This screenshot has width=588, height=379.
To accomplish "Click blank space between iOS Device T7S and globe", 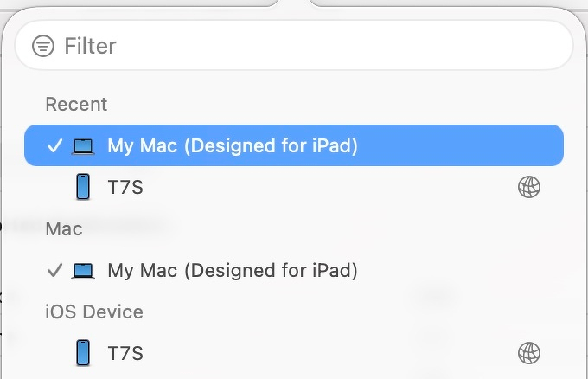I will point(329,353).
